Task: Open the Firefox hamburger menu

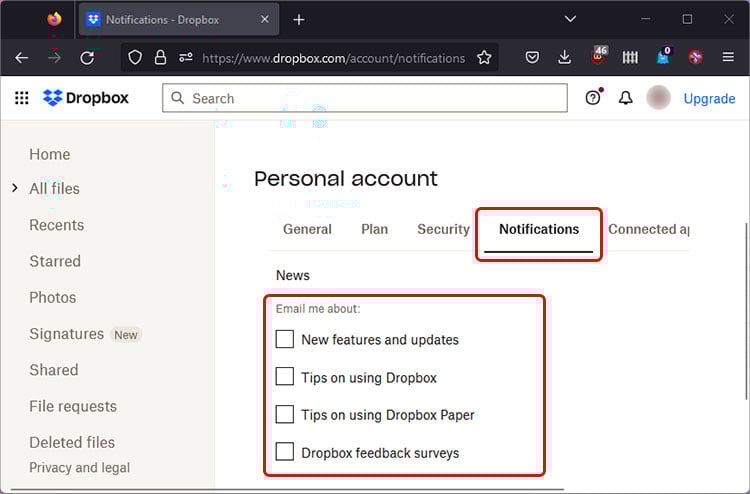Action: tap(728, 57)
